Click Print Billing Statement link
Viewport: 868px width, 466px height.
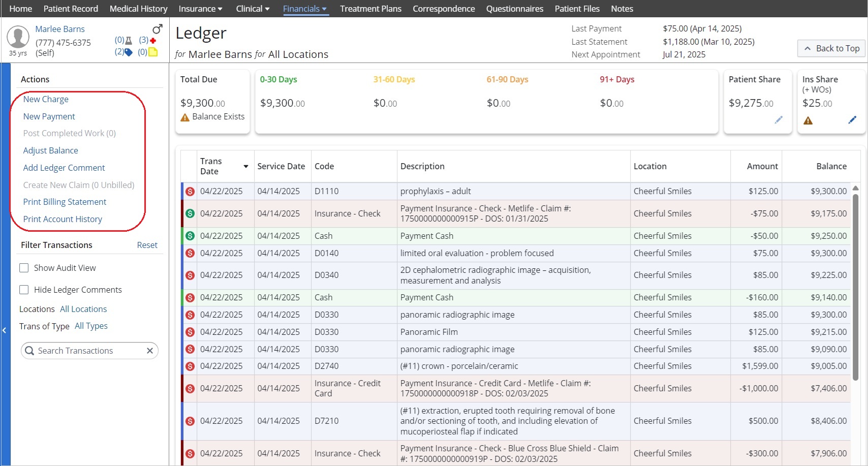pyautogui.click(x=65, y=202)
